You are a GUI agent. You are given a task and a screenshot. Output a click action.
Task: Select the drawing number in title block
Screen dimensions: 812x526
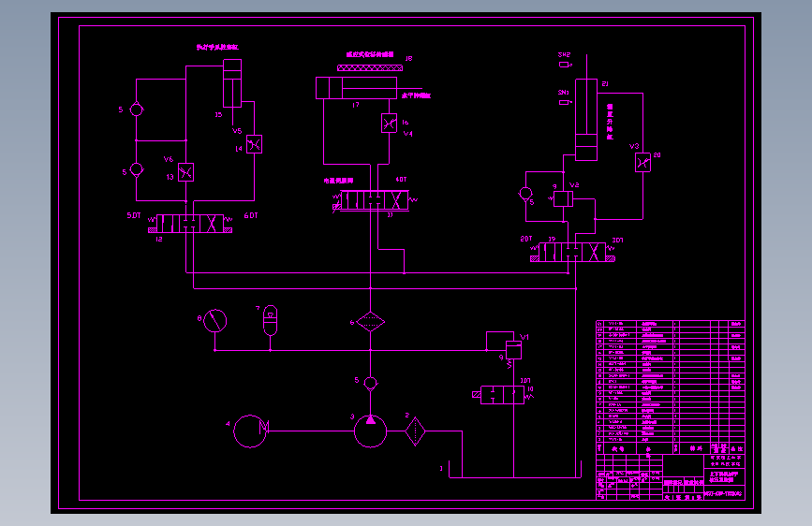click(723, 494)
